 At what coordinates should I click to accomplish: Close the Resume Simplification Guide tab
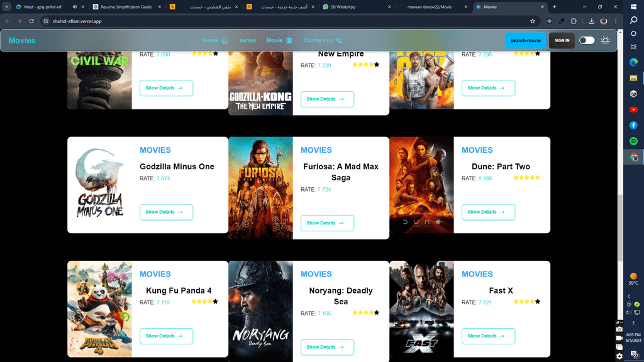[x=160, y=7]
